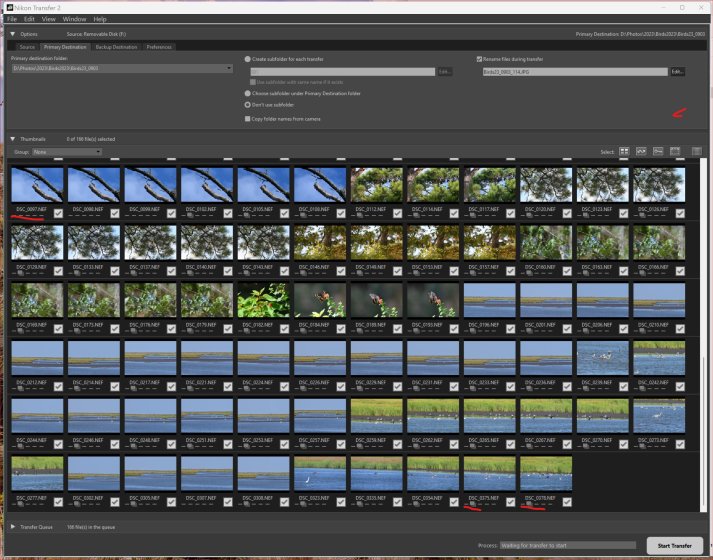Select Create subfolder for each transfer option

248,59
